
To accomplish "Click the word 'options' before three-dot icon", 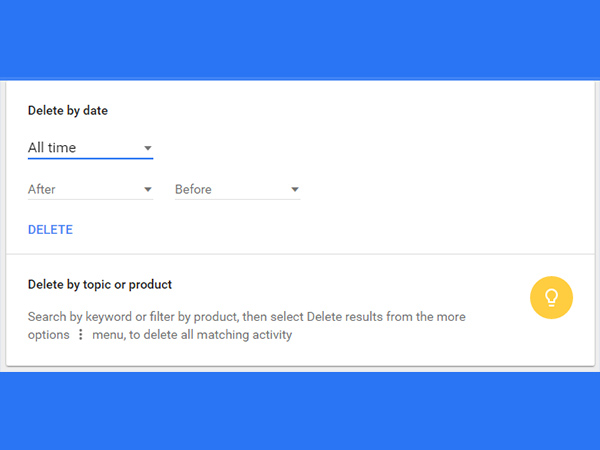I will [48, 335].
